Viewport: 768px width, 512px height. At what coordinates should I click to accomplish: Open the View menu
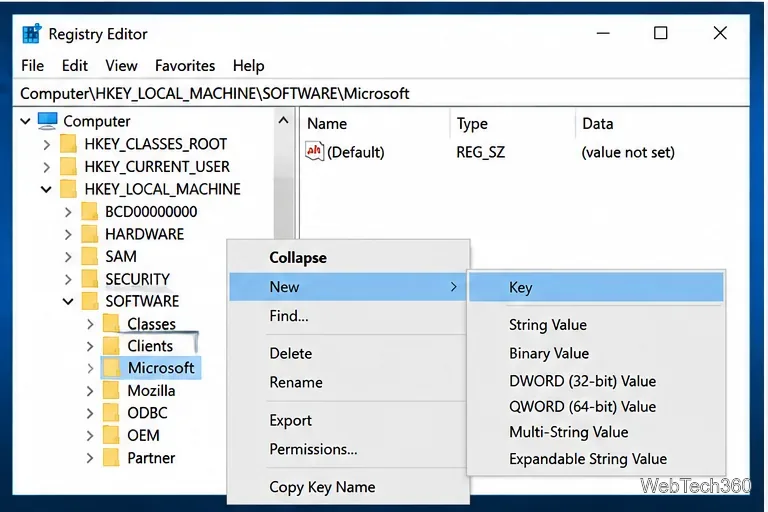click(x=121, y=66)
